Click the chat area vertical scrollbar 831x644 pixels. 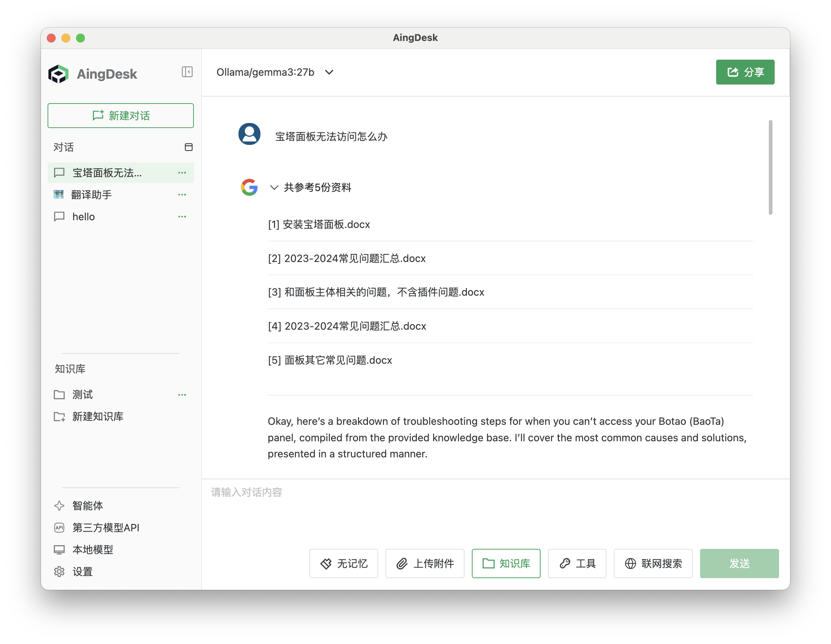[770, 168]
